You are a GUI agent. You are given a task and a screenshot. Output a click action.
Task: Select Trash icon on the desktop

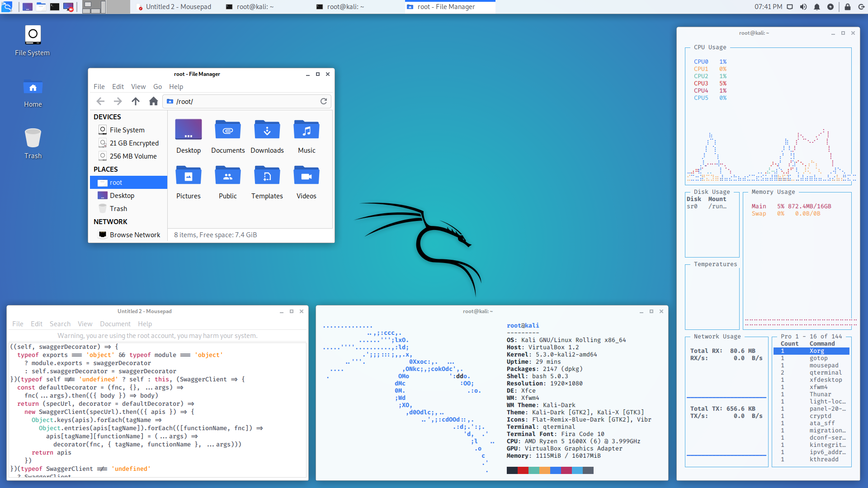(33, 143)
